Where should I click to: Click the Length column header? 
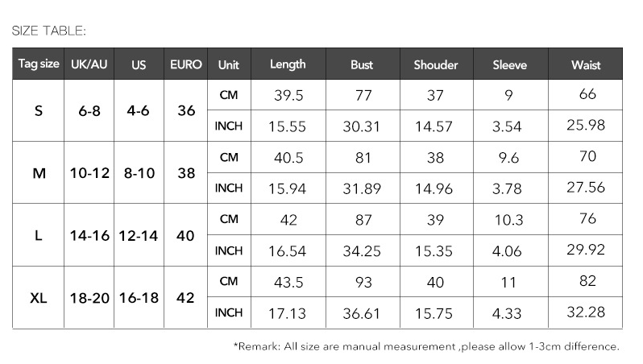pos(288,64)
